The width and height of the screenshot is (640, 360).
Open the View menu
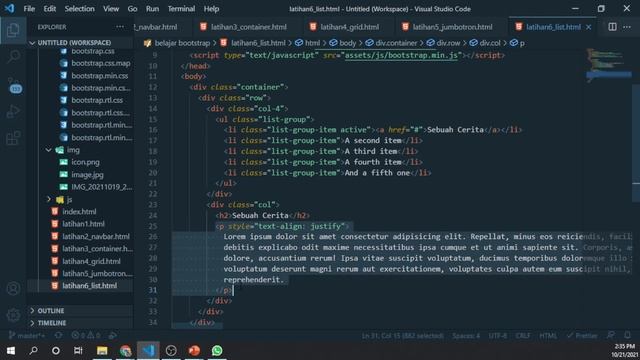tap(111, 9)
